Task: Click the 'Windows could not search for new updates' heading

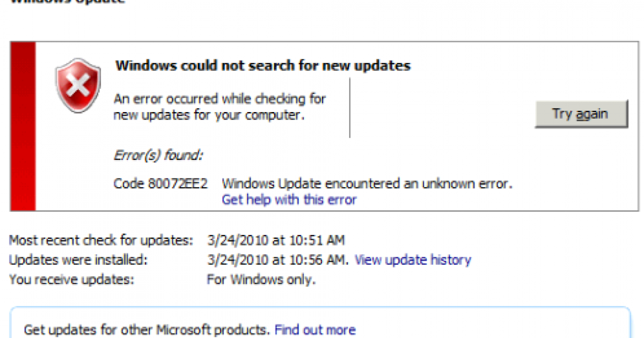Action: [x=263, y=66]
